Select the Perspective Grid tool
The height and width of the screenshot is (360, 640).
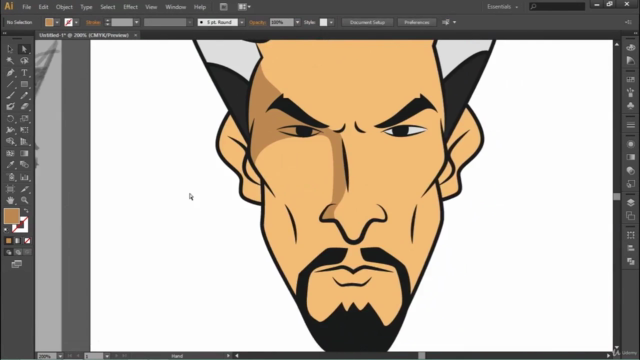coord(24,142)
